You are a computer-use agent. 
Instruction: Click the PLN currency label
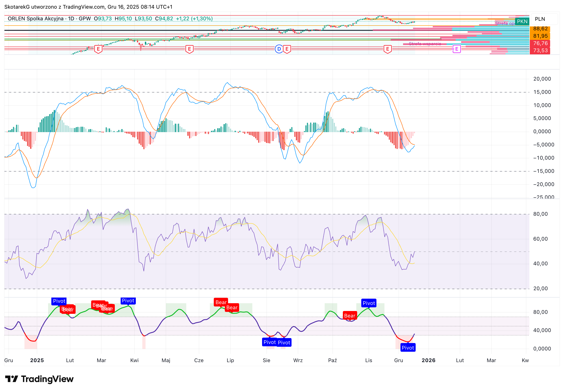[x=540, y=19]
